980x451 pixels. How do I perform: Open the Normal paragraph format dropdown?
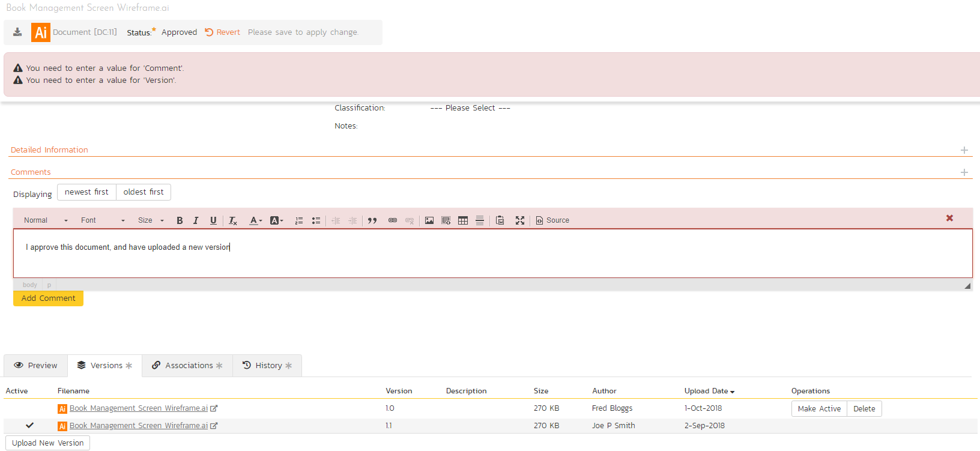[x=46, y=220]
